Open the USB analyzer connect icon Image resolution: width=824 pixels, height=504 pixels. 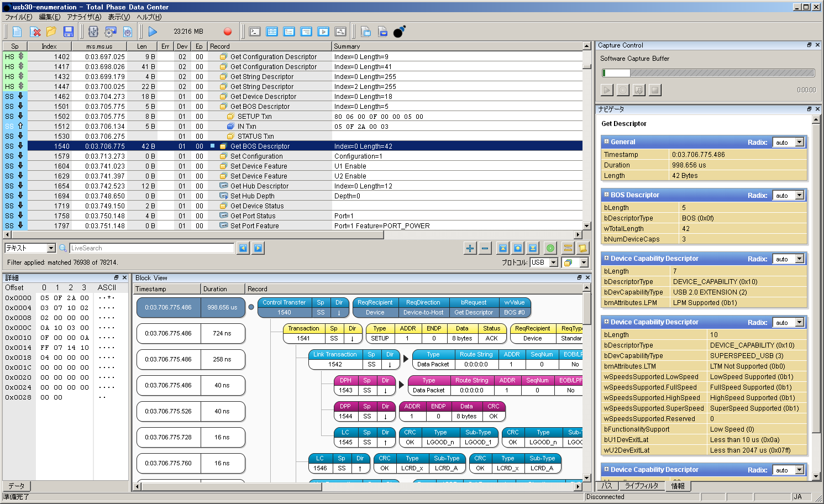click(x=93, y=32)
